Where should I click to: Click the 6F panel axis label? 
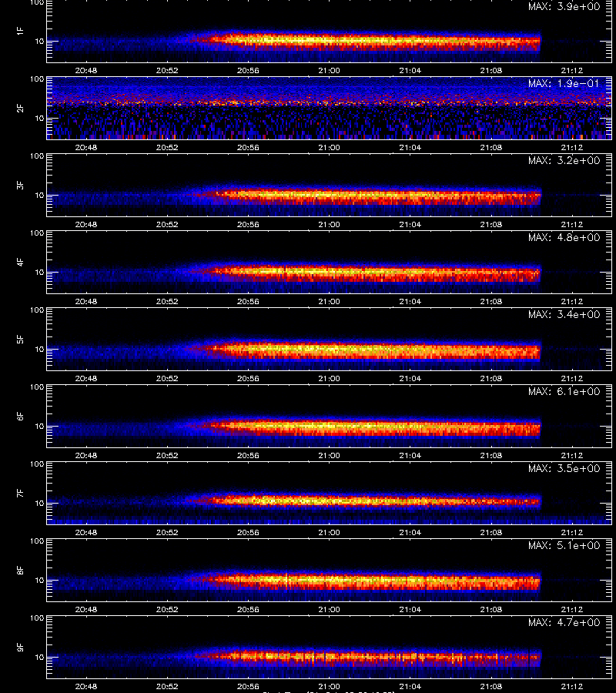click(x=20, y=417)
